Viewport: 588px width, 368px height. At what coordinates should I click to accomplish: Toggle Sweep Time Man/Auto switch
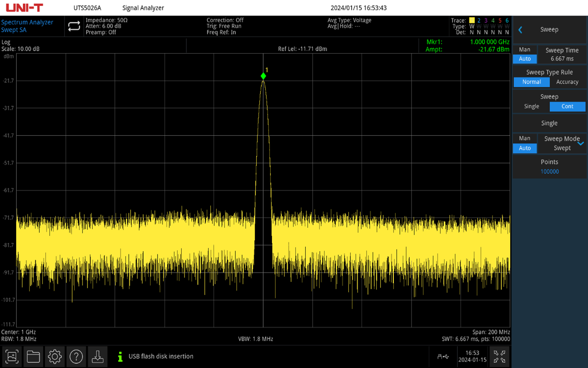pos(525,54)
